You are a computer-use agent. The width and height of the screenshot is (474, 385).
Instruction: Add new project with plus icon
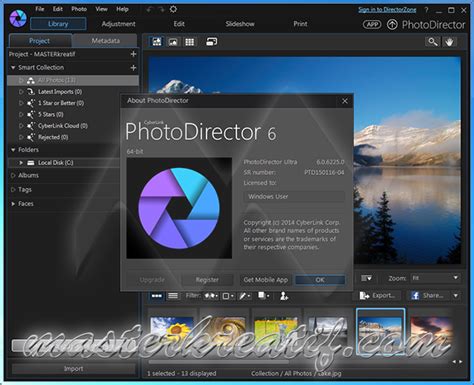[133, 54]
